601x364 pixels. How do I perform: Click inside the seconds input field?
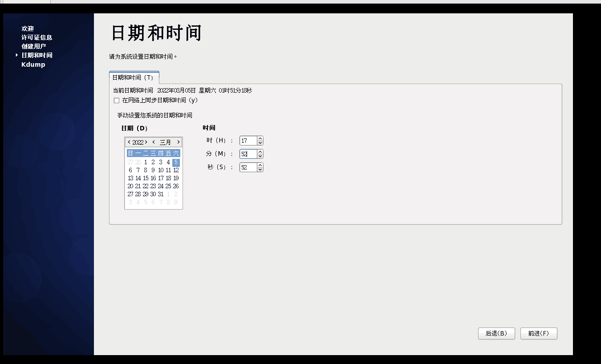tap(248, 167)
